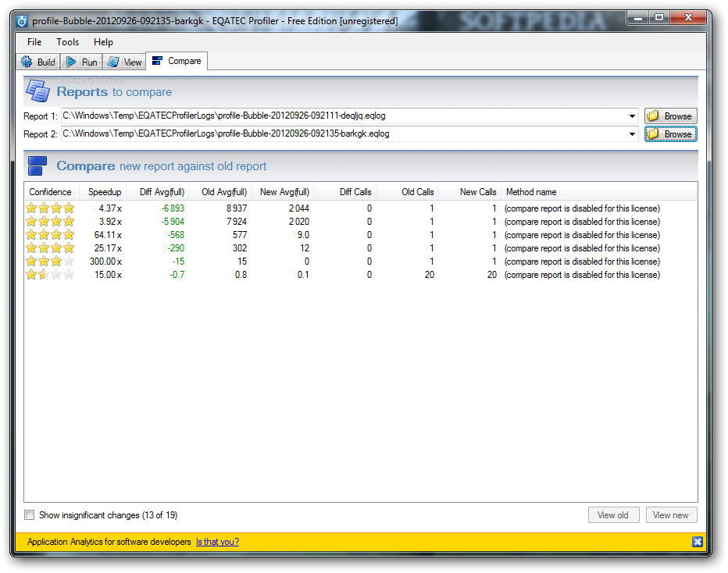Maximize the EQATEC Profiler window
This screenshot has width=728, height=573.
[658, 18]
